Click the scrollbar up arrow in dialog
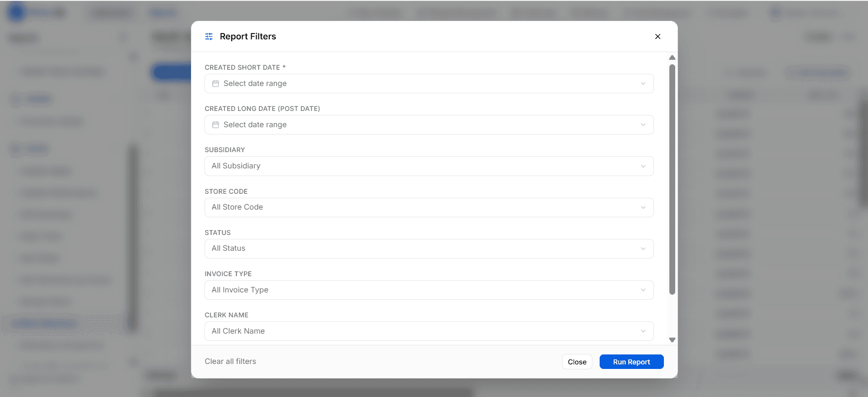The height and width of the screenshot is (397, 868). pos(672,58)
